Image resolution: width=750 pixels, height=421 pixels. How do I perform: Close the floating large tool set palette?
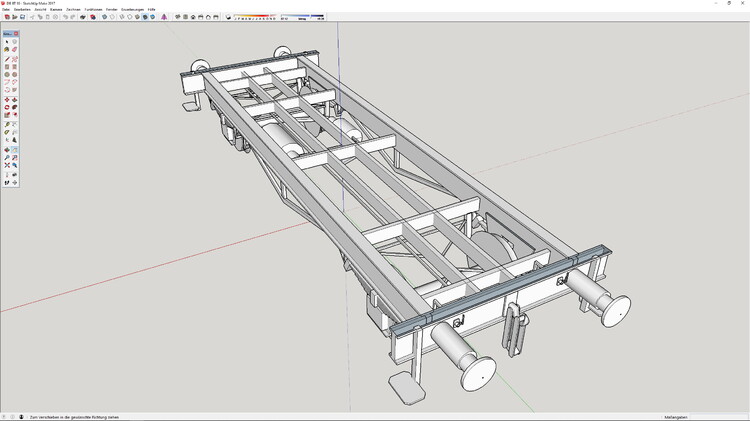tap(17, 34)
